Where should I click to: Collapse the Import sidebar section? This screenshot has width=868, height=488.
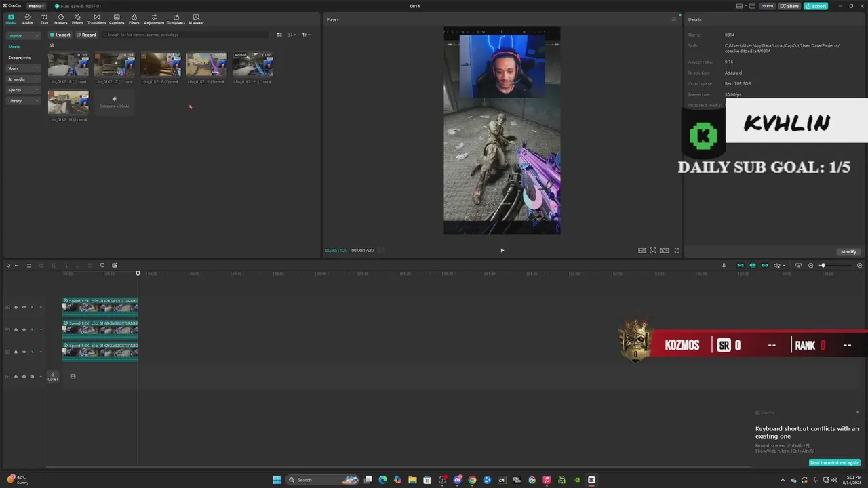pos(23,35)
